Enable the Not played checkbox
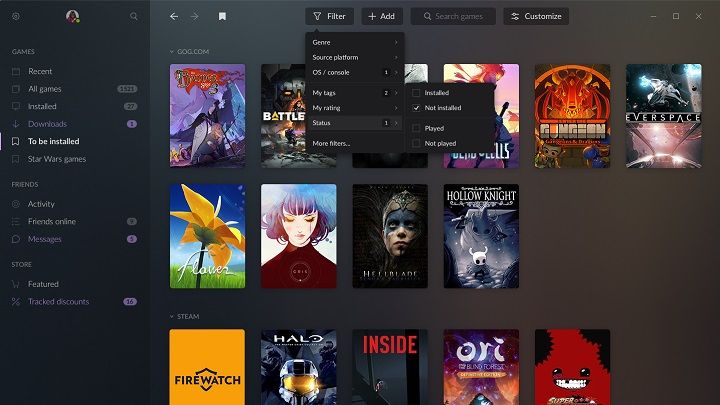 click(x=416, y=143)
